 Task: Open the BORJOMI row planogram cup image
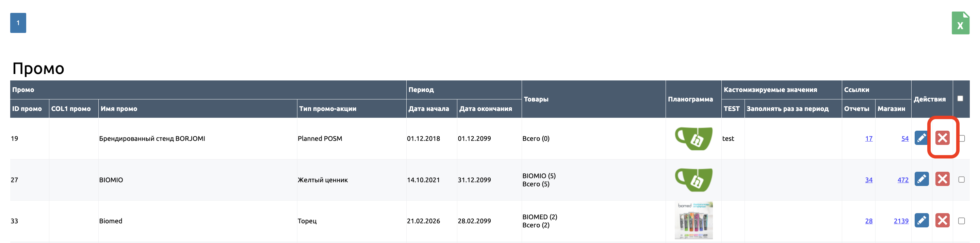tap(693, 138)
